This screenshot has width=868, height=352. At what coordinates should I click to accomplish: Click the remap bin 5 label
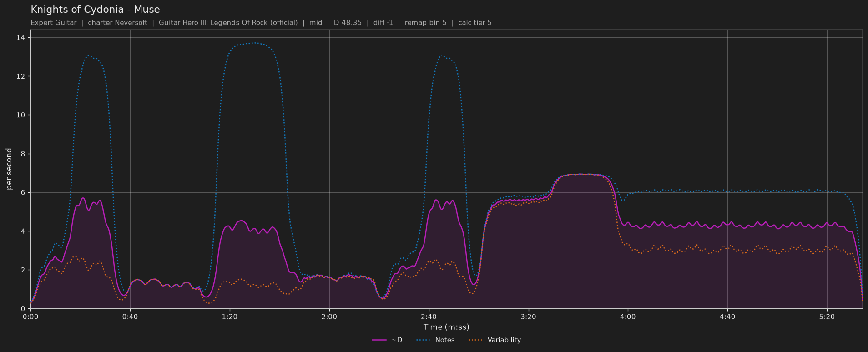click(x=425, y=23)
